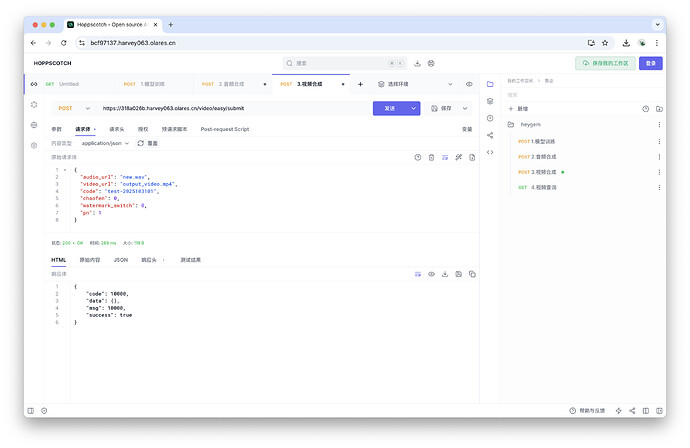Switch to the JSON response tab
The image size is (690, 448).
pyautogui.click(x=120, y=259)
